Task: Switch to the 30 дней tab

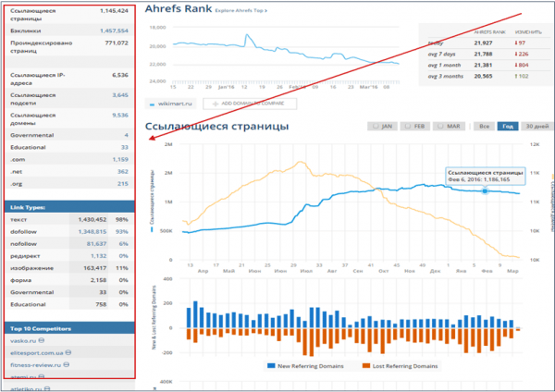Action: (536, 127)
